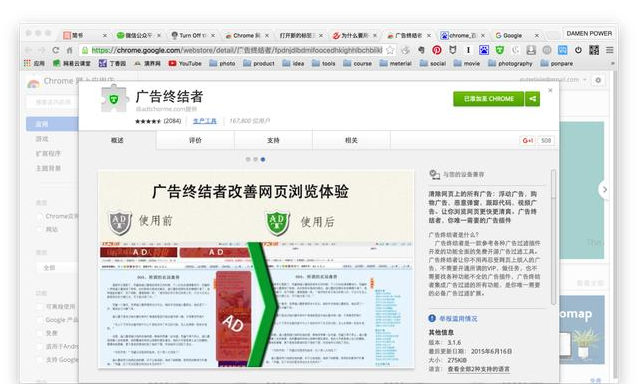Click the 广告终结者 puzzle-piece extension logo

click(113, 98)
